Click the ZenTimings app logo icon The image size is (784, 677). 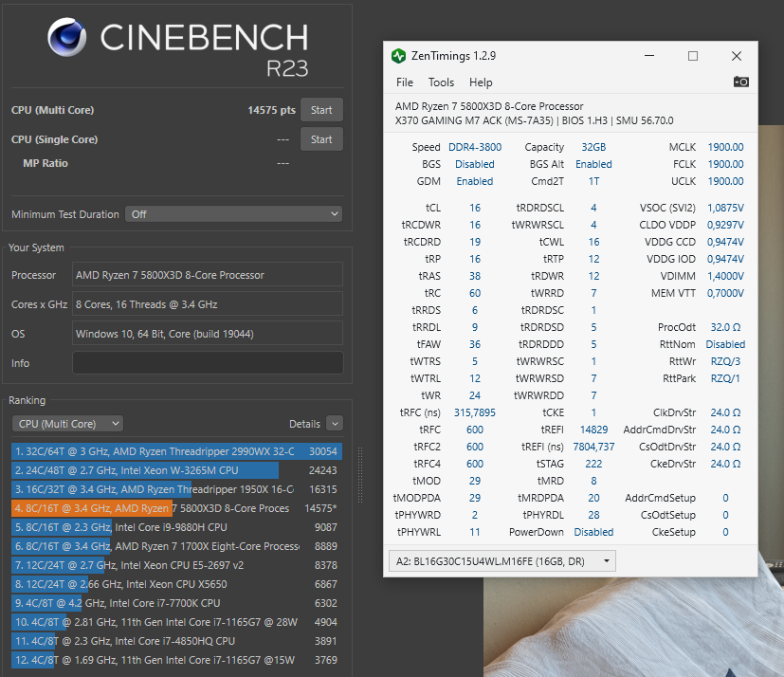(398, 56)
